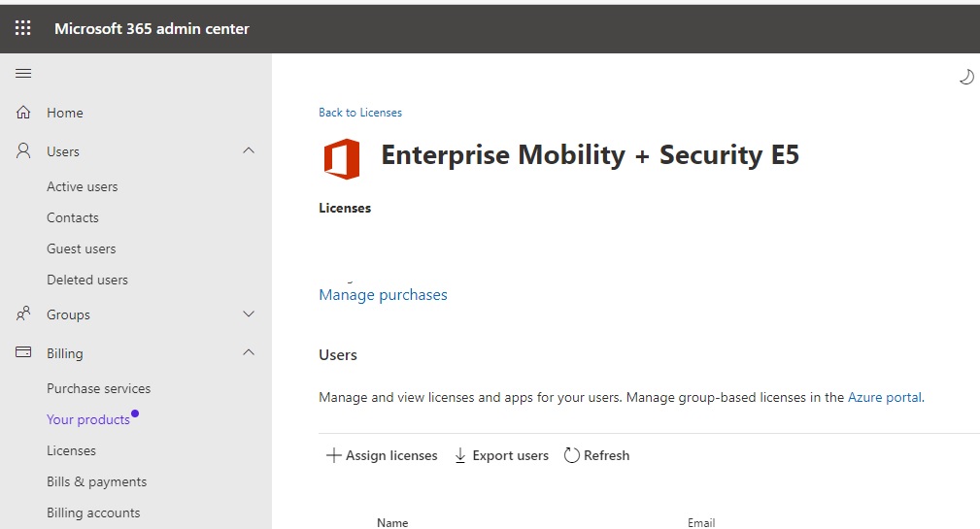
Task: Collapse the Billing section chevron
Action: tap(249, 353)
